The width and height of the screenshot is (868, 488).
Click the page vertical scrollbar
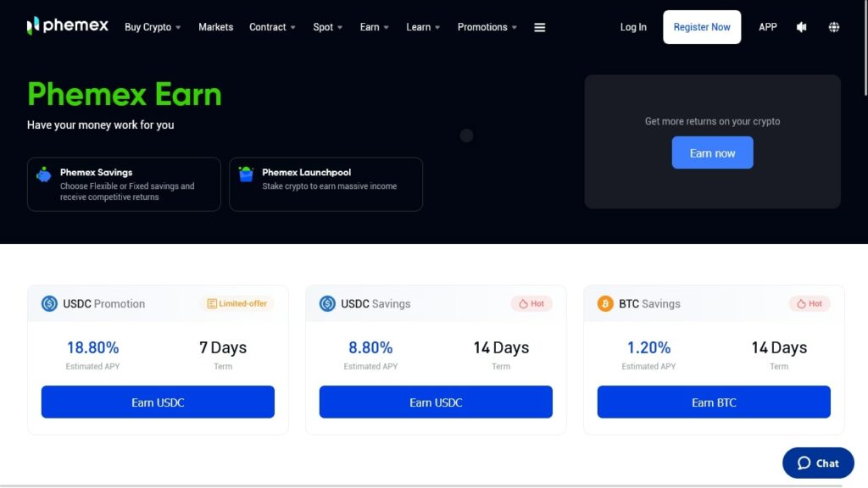[865, 47]
